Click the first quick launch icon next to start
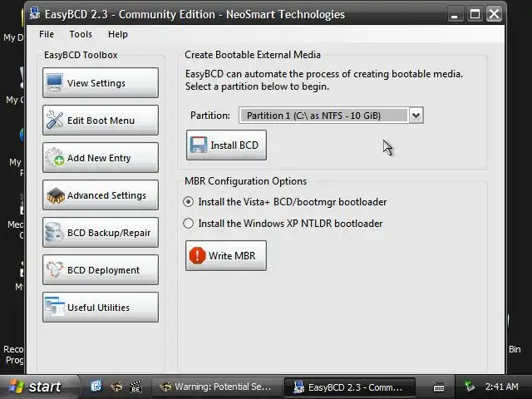 point(96,386)
